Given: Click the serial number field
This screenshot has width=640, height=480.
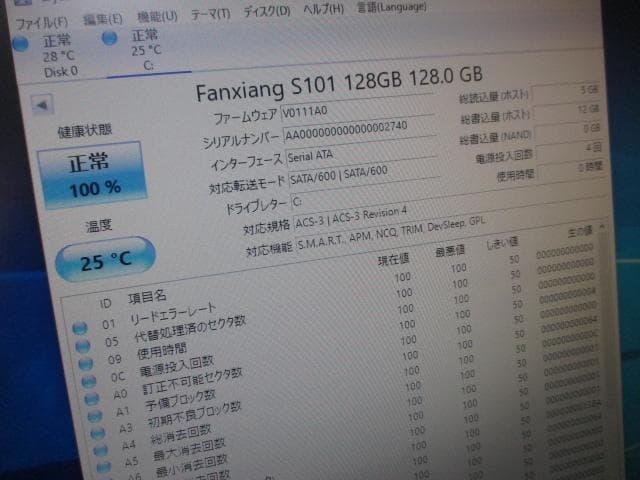Looking at the screenshot, I should (358, 134).
